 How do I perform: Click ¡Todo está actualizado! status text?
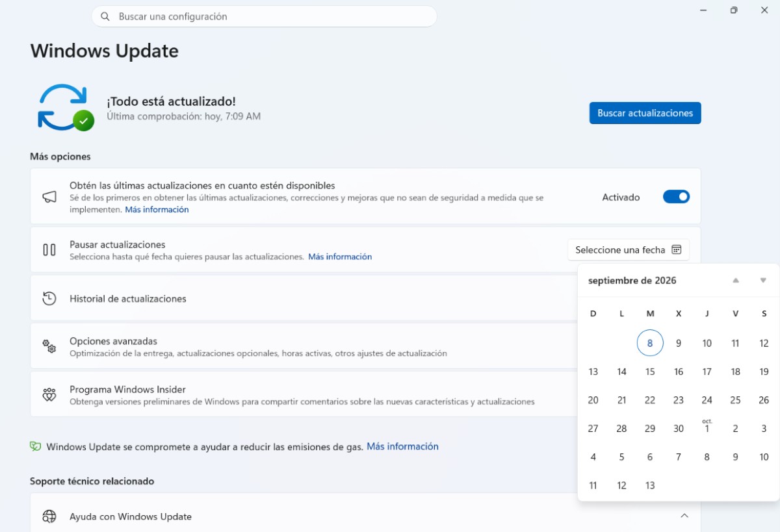click(x=171, y=101)
